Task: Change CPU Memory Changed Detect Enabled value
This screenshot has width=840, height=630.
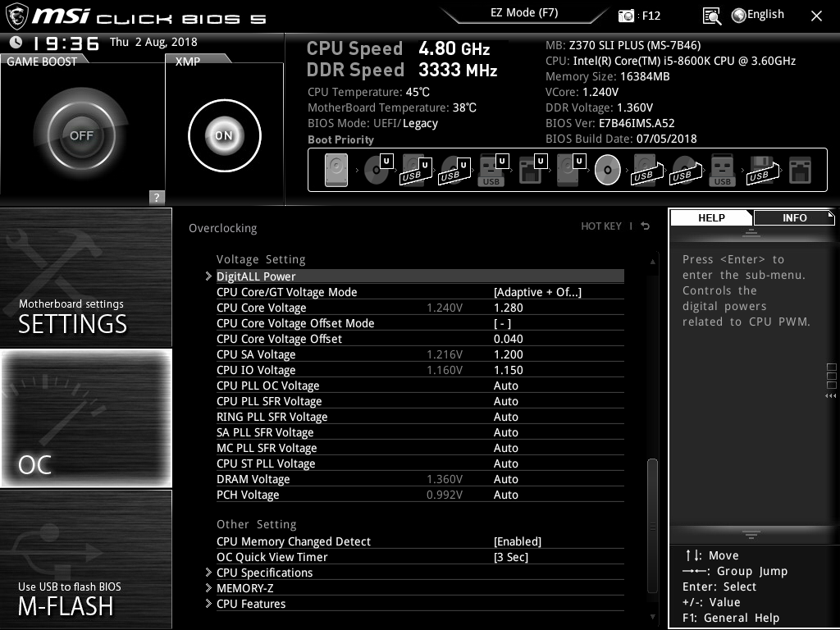Action: 518,541
